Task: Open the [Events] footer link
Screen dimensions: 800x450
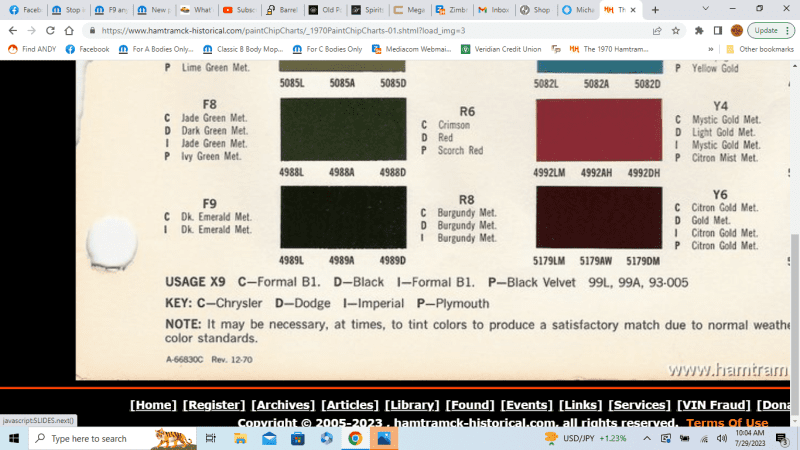Action: coord(527,405)
